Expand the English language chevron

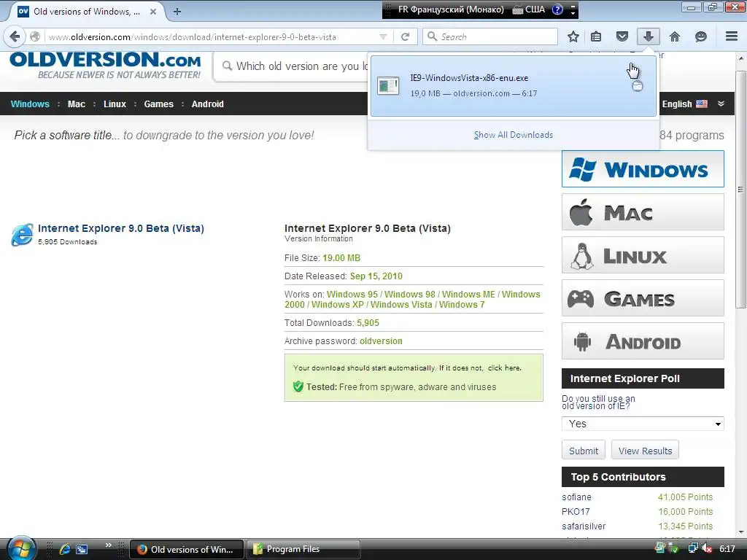coord(721,104)
